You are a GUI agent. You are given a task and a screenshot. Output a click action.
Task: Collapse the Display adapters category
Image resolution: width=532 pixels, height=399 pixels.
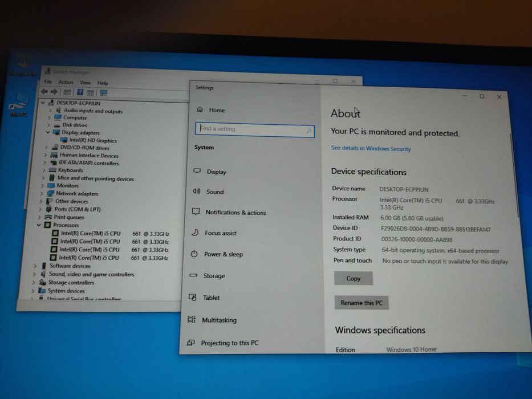48,132
